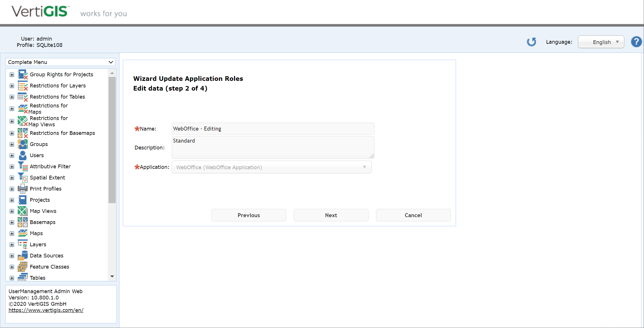Image resolution: width=644 pixels, height=328 pixels.
Task: Click the Group Rights for Projects icon
Action: (x=23, y=74)
